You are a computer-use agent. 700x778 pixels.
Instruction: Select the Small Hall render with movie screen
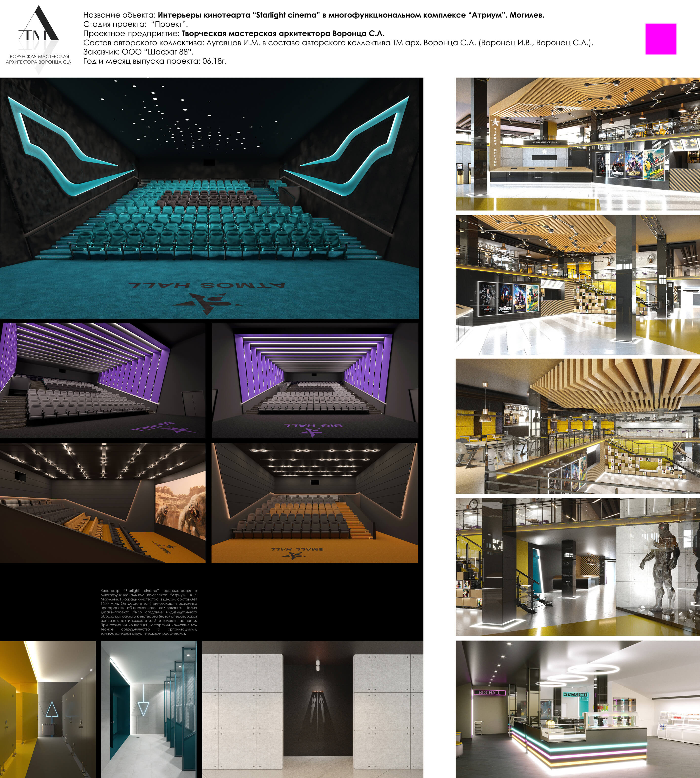pos(103,503)
